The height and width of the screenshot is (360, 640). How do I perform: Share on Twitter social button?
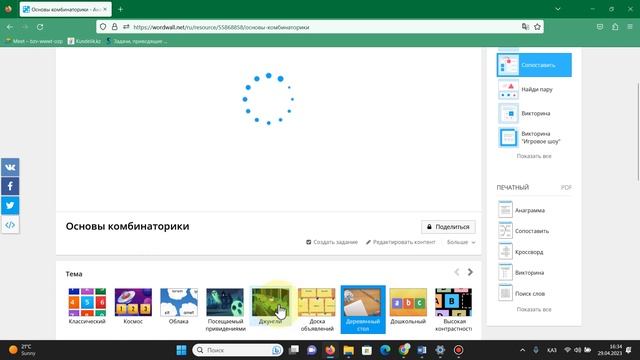point(10,205)
